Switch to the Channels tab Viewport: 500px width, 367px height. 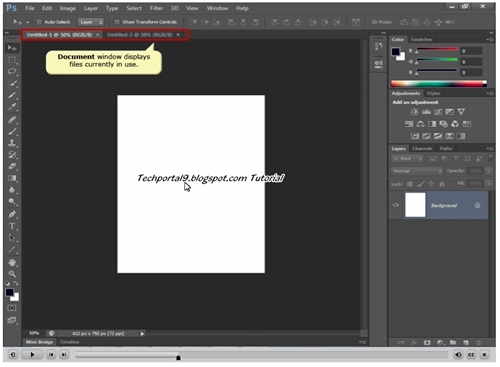(422, 148)
